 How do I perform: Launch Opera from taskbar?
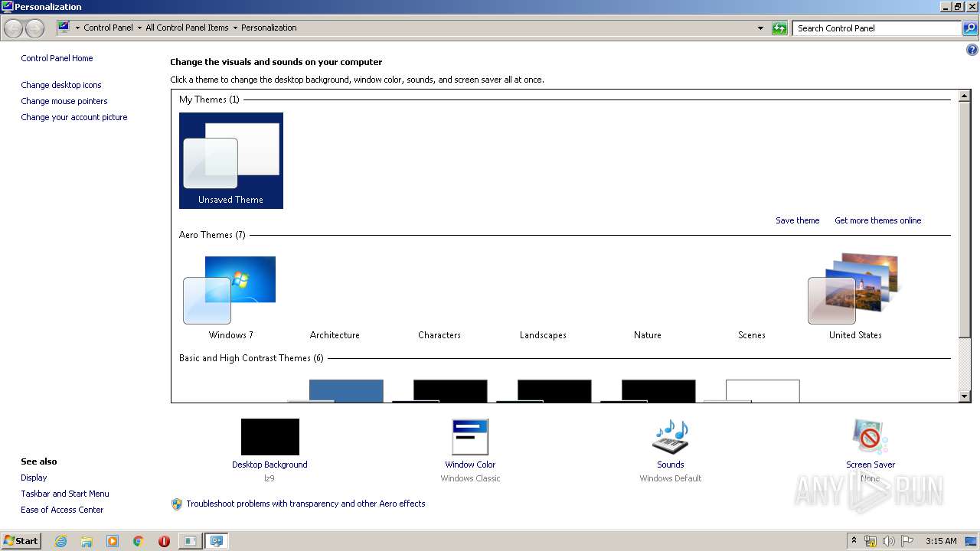point(164,541)
